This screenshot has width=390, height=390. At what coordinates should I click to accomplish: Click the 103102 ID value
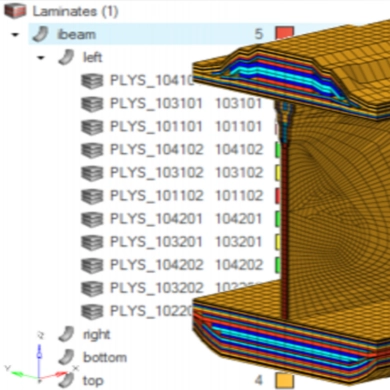[x=239, y=173]
